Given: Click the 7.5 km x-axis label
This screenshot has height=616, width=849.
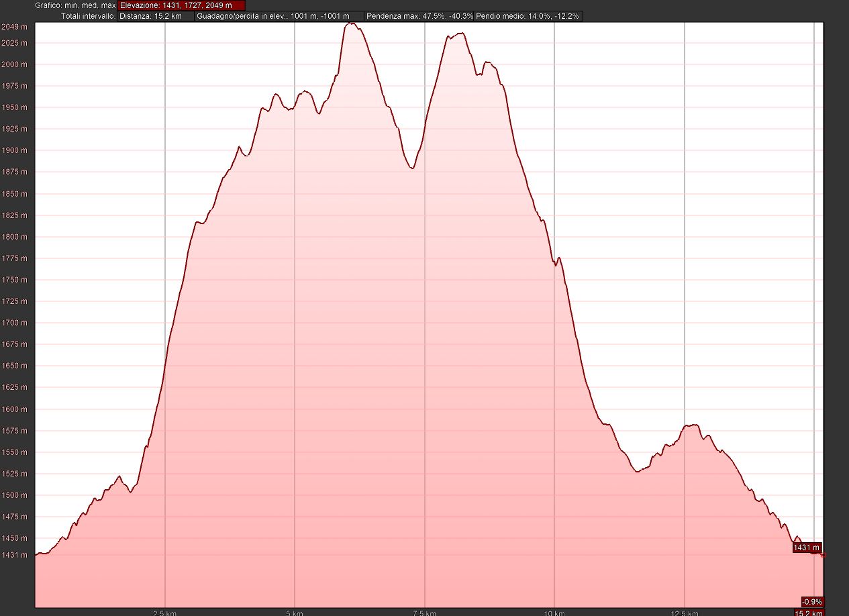Looking at the screenshot, I should [x=425, y=612].
